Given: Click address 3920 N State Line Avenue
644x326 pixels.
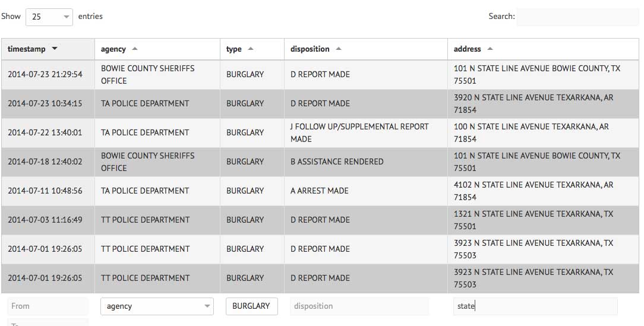Looking at the screenshot, I should tap(533, 103).
